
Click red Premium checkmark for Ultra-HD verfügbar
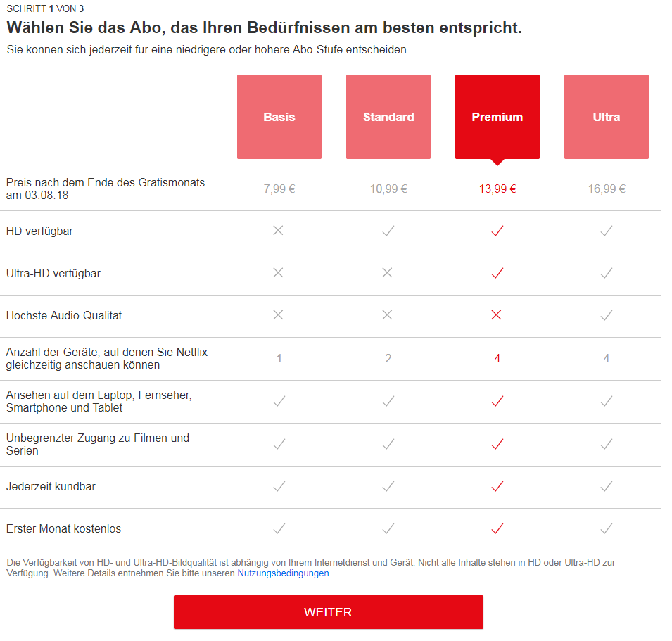(497, 273)
